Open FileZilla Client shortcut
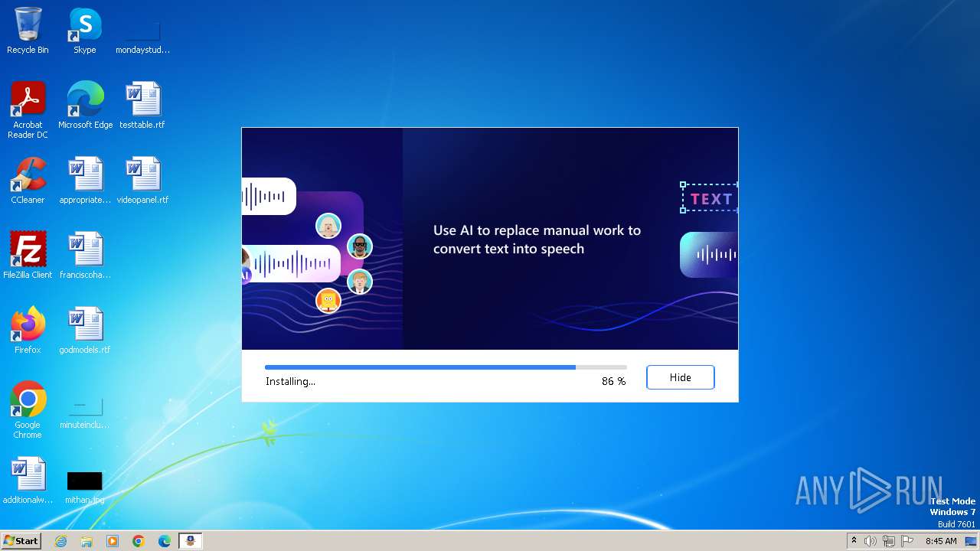The height and width of the screenshot is (551, 980). click(x=28, y=256)
